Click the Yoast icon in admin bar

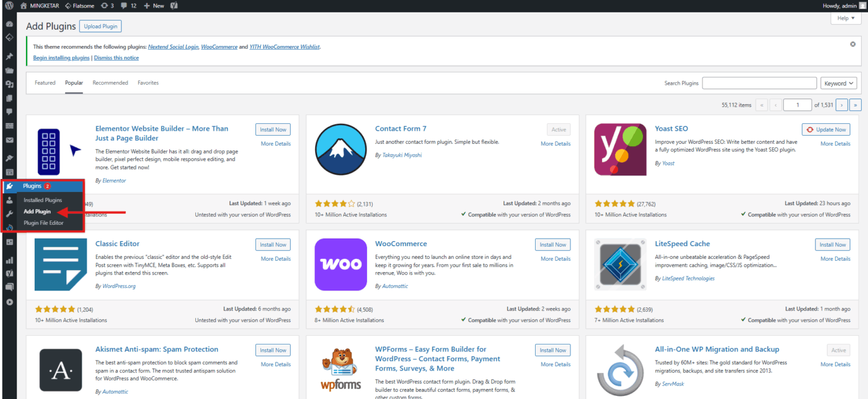tap(175, 6)
